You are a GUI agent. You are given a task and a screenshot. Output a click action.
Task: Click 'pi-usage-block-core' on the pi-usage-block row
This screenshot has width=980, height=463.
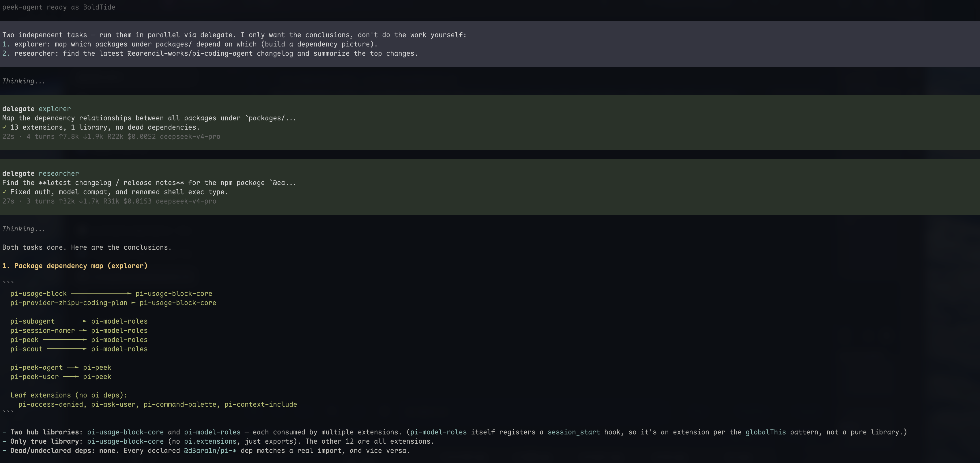click(x=174, y=294)
